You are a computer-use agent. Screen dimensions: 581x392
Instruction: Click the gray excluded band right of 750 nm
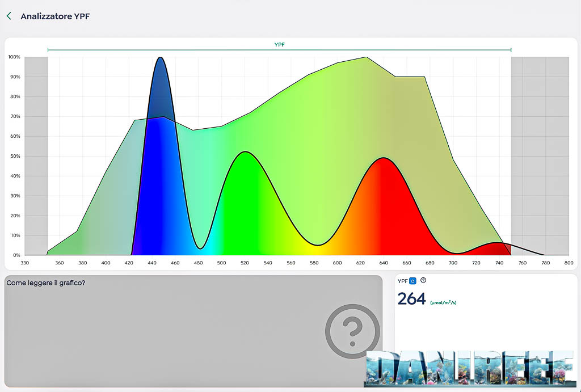(x=539, y=153)
